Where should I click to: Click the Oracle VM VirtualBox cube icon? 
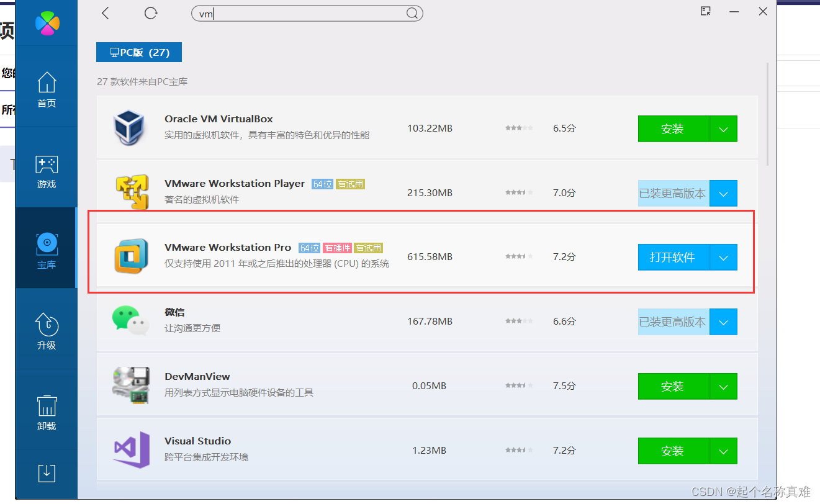129,127
